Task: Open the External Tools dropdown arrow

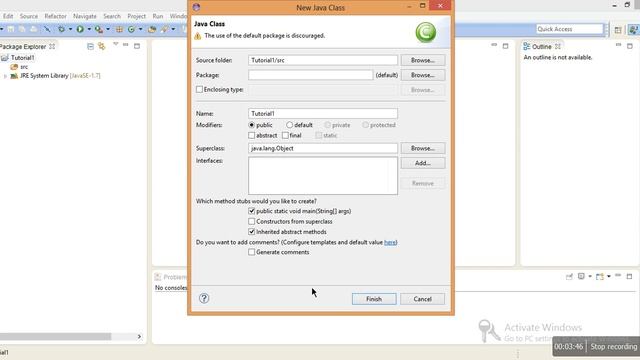Action: [x=108, y=29]
